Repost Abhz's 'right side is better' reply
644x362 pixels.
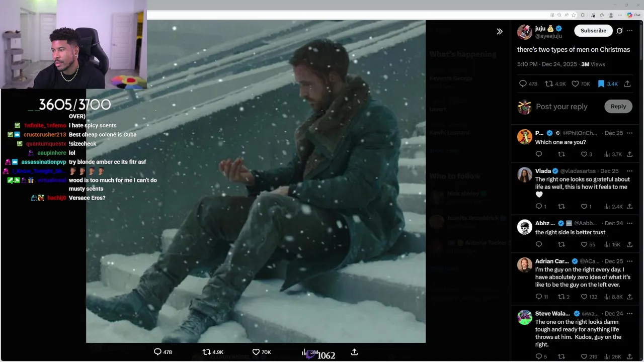click(x=561, y=244)
